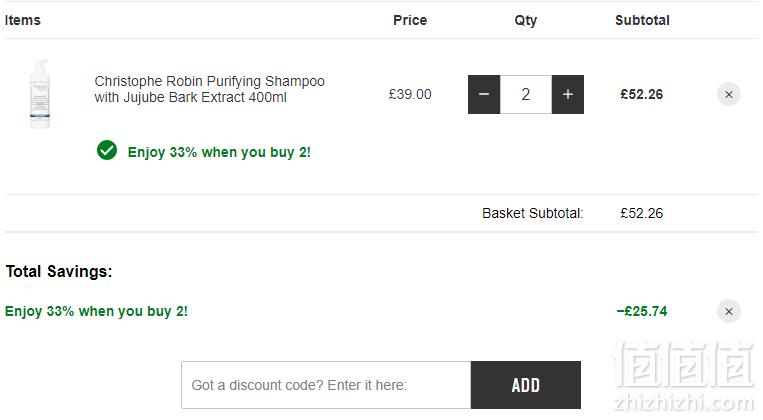
Task: Select the £39.00 unit price
Action: point(410,94)
